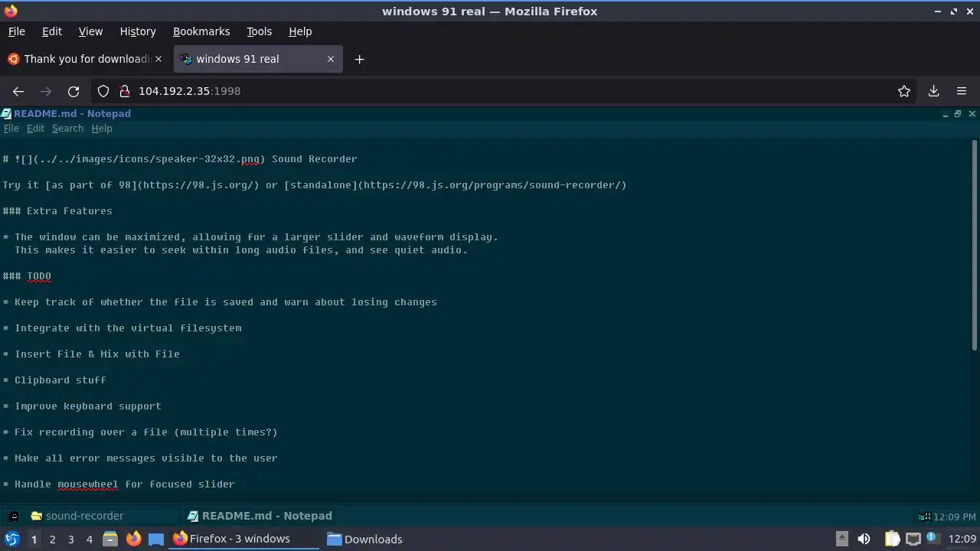Image resolution: width=980 pixels, height=551 pixels.
Task: Open the Firefox File menu
Action: pos(16,31)
